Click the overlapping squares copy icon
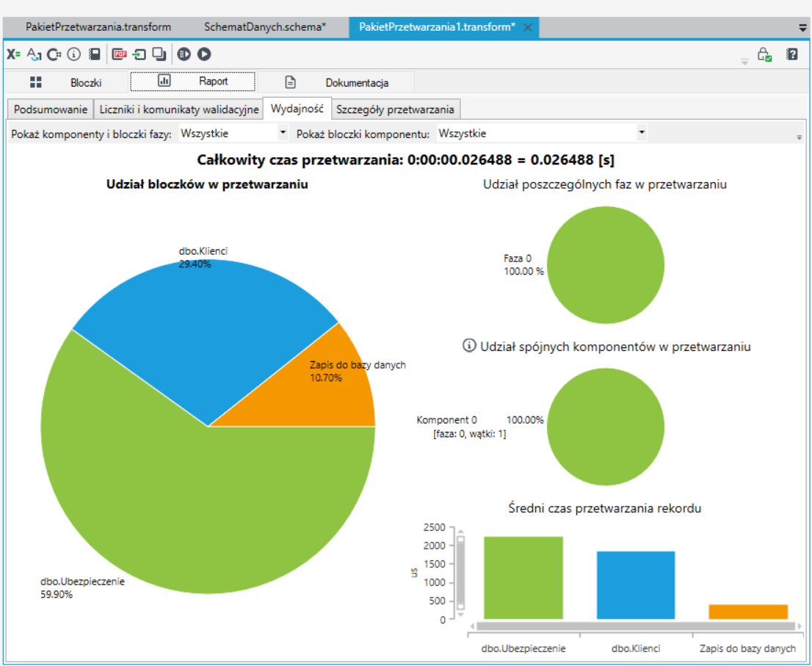 pyautogui.click(x=159, y=54)
